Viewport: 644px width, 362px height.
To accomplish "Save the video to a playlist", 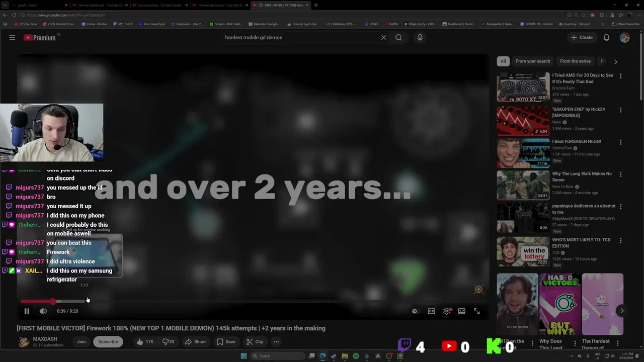I will pyautogui.click(x=226, y=342).
